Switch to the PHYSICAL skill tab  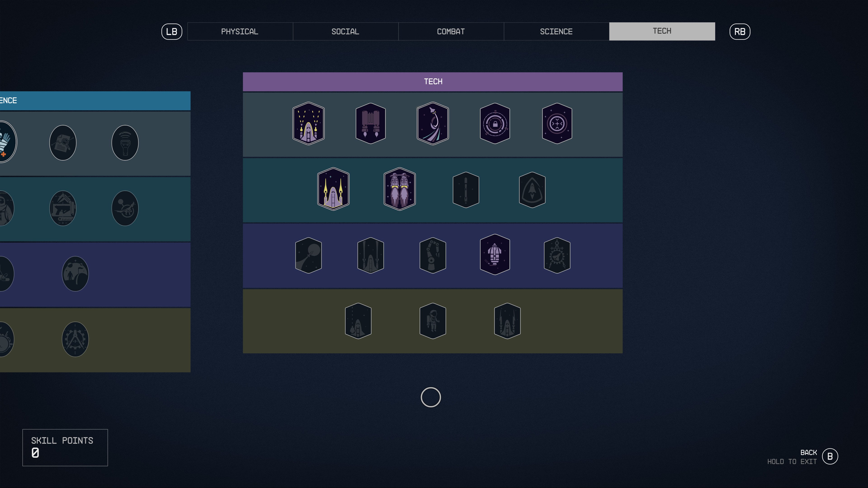coord(240,31)
